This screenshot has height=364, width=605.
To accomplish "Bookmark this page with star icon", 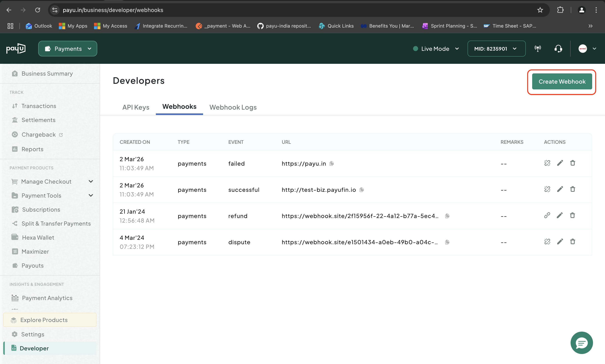I will 540,10.
